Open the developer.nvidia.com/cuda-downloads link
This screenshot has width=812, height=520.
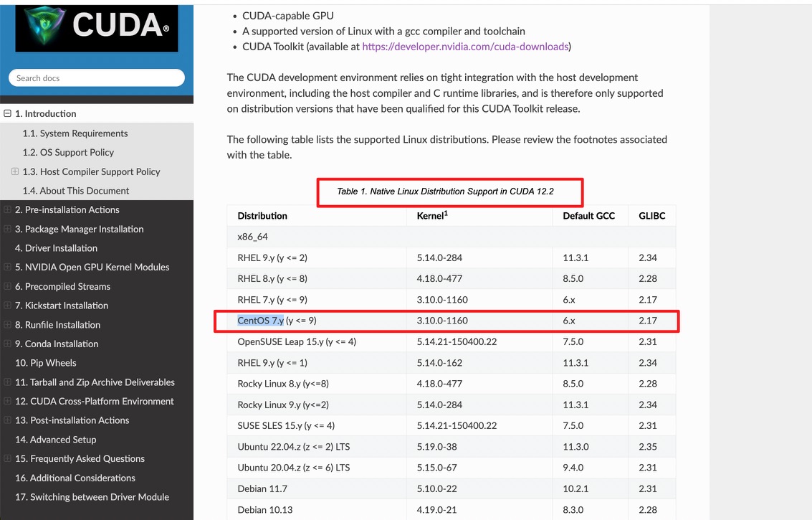tap(465, 47)
